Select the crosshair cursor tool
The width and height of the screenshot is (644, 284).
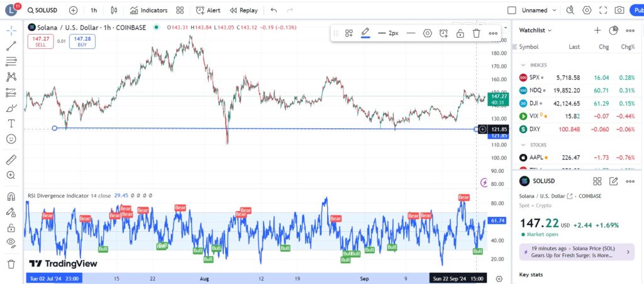[x=11, y=31]
